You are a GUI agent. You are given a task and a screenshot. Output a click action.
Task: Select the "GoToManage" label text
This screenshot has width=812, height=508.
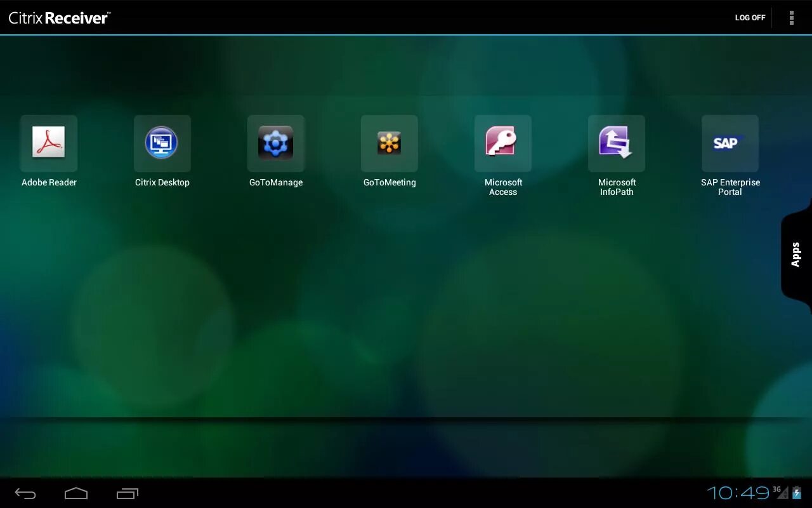pyautogui.click(x=276, y=182)
